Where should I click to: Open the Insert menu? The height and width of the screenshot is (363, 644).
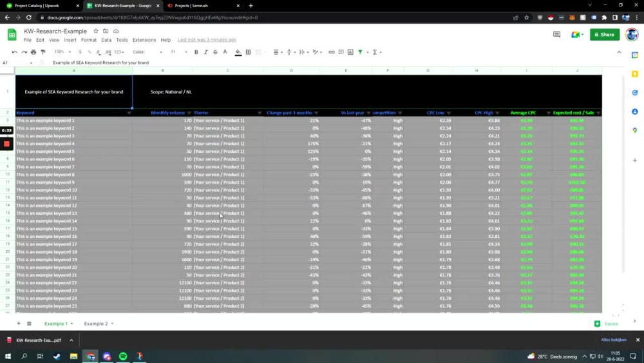(x=70, y=40)
